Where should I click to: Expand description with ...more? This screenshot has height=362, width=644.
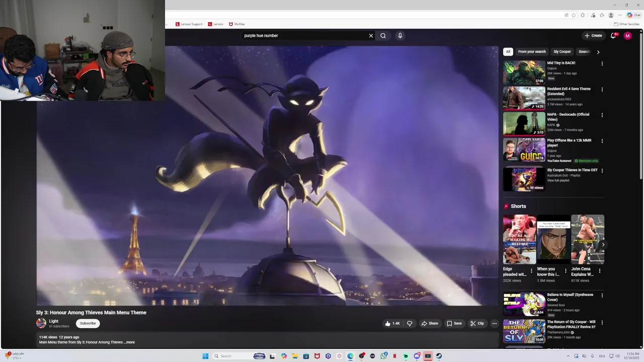pos(129,342)
